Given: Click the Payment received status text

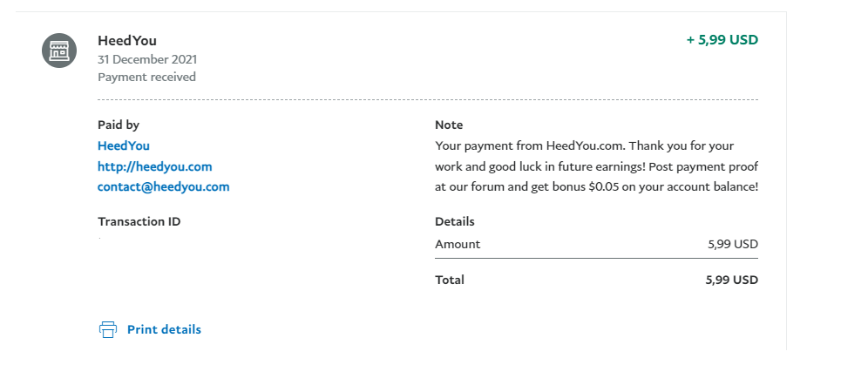Looking at the screenshot, I should click(x=146, y=77).
